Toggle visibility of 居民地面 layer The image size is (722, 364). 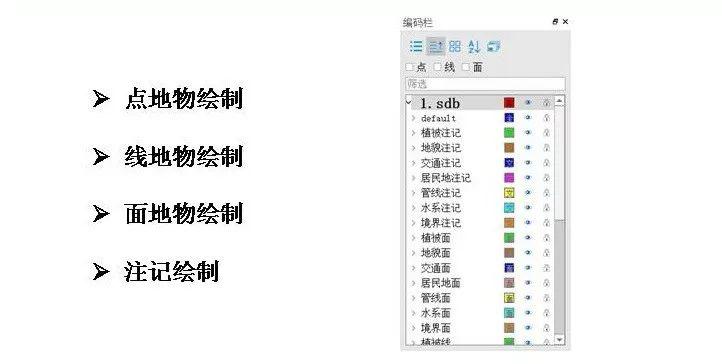(528, 283)
